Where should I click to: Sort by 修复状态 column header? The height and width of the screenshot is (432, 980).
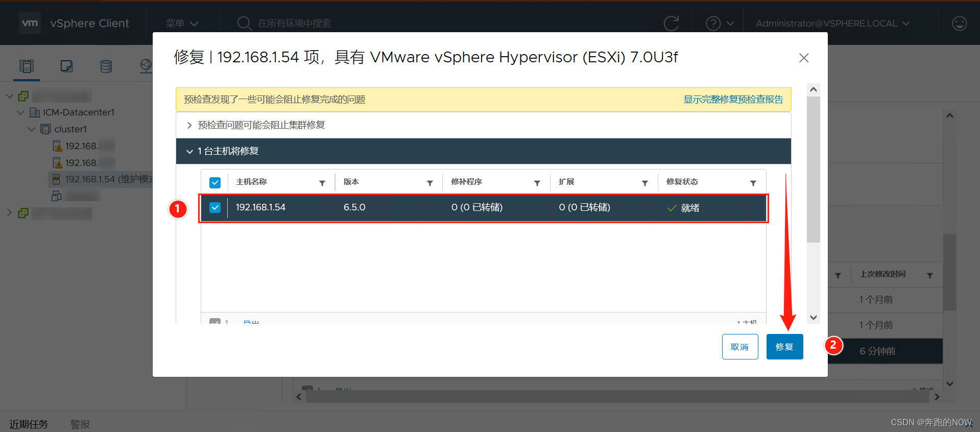pyautogui.click(x=682, y=182)
